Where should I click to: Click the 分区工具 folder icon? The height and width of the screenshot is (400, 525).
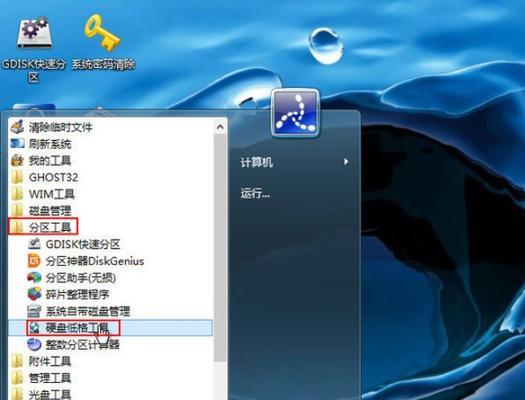[17, 227]
